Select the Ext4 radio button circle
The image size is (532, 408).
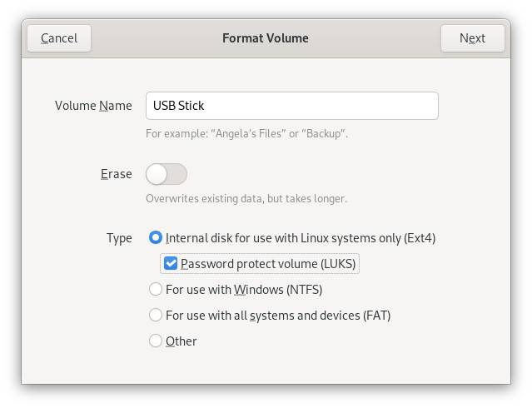[x=156, y=237]
